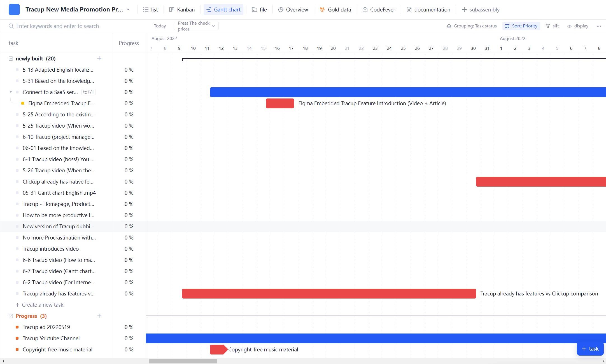Toggle yellow status of Figma Embedded task
This screenshot has height=364, width=606.
[23, 103]
